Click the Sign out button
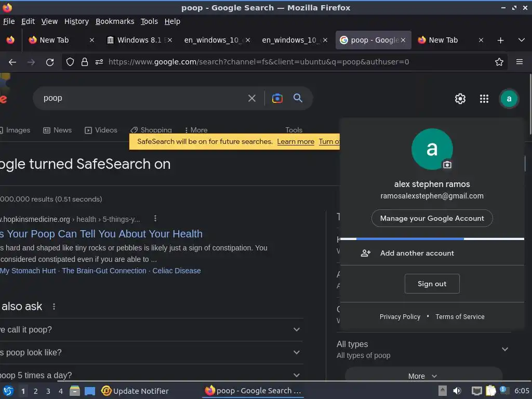 [432, 284]
